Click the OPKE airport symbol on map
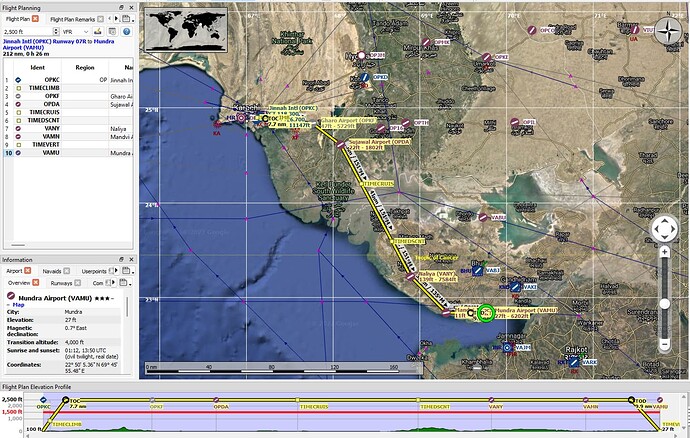 pos(486,57)
